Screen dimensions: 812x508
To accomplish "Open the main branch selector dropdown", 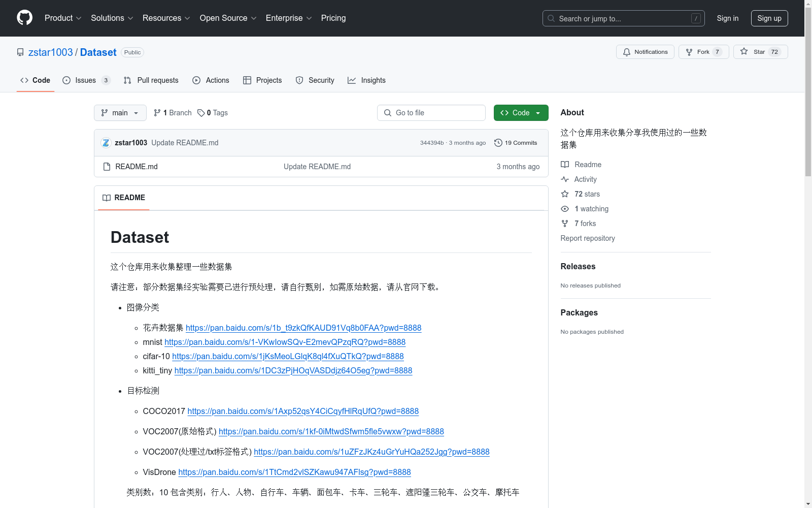I will [120, 113].
